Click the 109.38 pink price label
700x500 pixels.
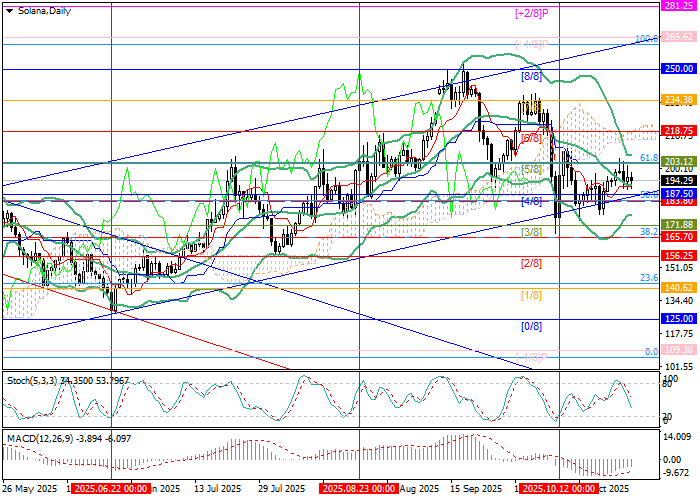coord(679,350)
